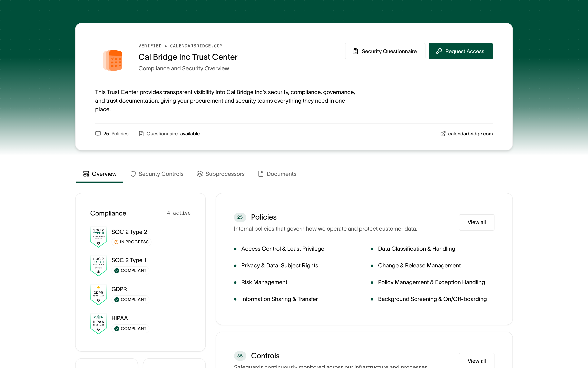Image resolution: width=588 pixels, height=368 pixels.
Task: Click the Request Access button
Action: click(461, 51)
